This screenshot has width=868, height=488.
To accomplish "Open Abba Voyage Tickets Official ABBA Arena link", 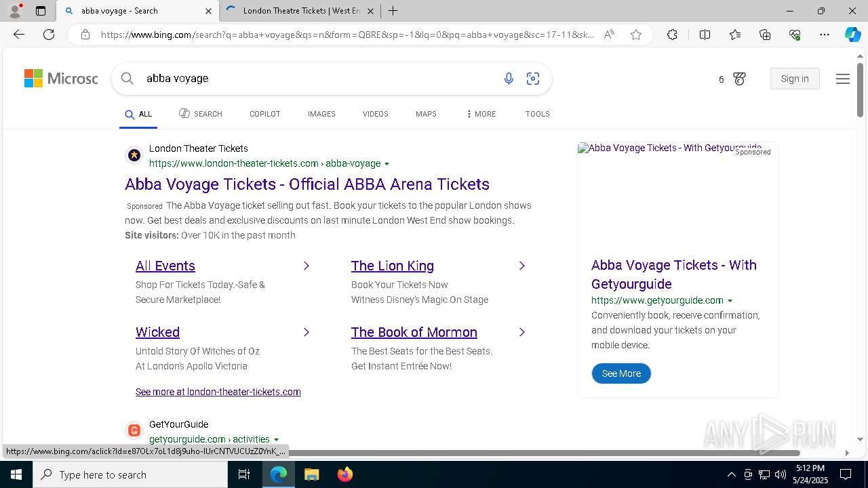I will point(307,184).
